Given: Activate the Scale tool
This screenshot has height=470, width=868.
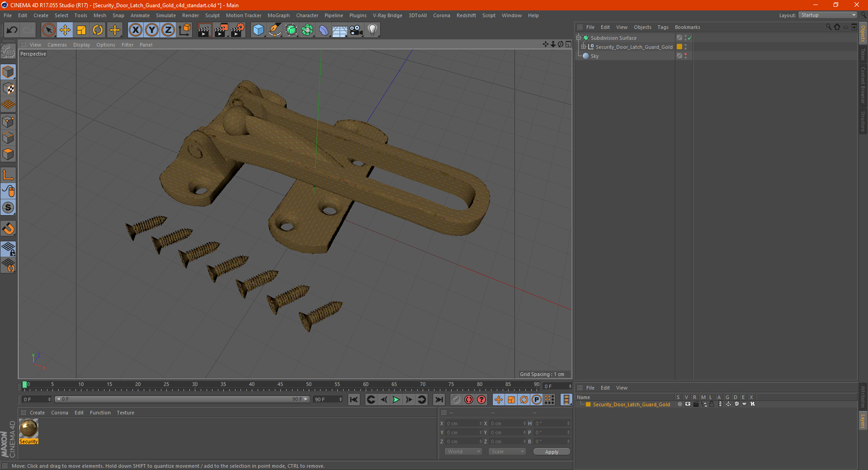Looking at the screenshot, I should tap(81, 30).
